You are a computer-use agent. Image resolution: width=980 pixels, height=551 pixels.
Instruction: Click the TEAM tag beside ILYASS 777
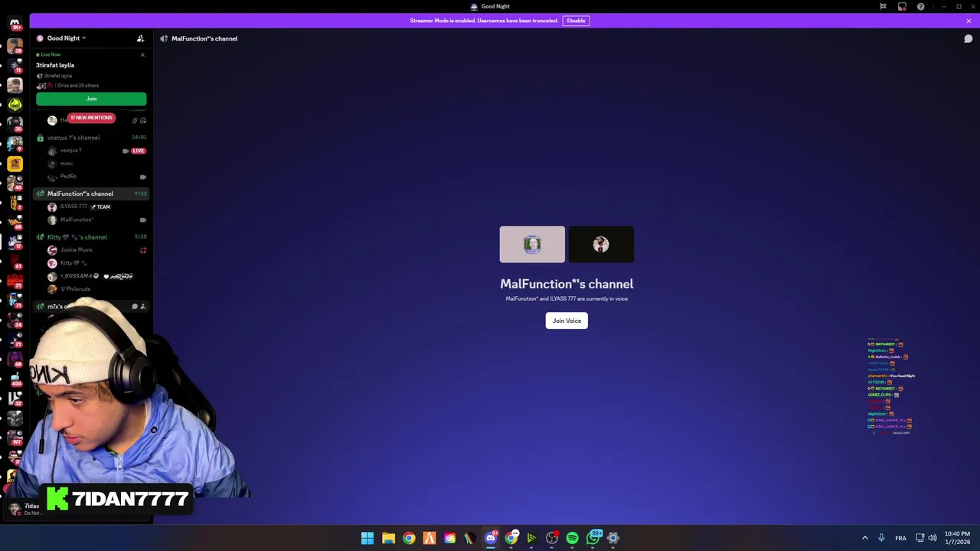click(x=100, y=207)
